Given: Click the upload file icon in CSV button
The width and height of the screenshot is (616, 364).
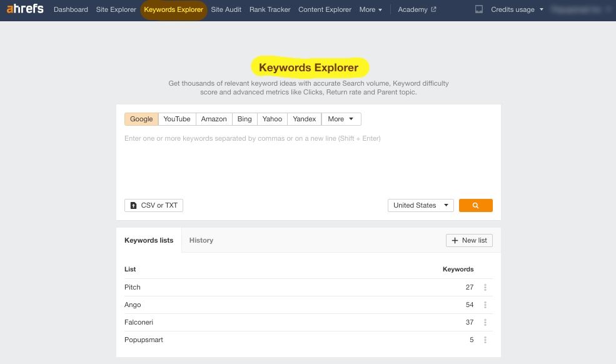Looking at the screenshot, I should [x=134, y=205].
